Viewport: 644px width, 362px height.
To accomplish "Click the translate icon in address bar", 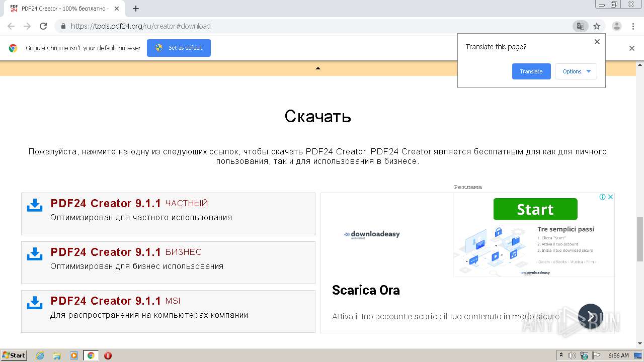I will (x=581, y=26).
